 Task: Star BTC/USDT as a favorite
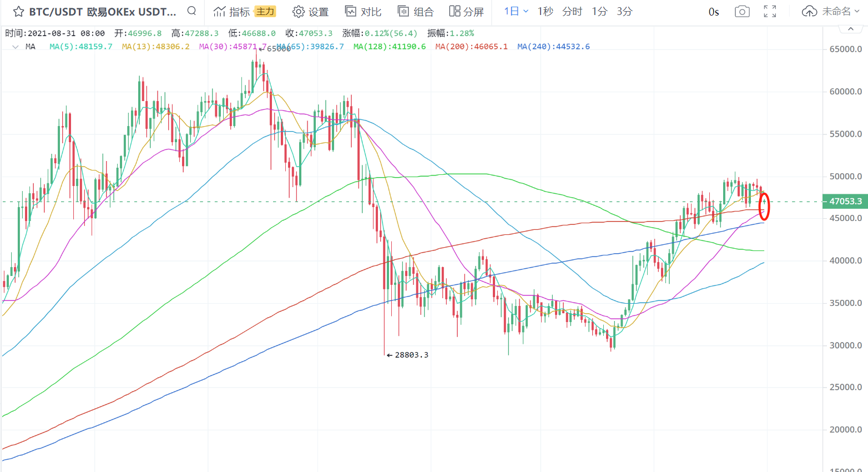18,12
